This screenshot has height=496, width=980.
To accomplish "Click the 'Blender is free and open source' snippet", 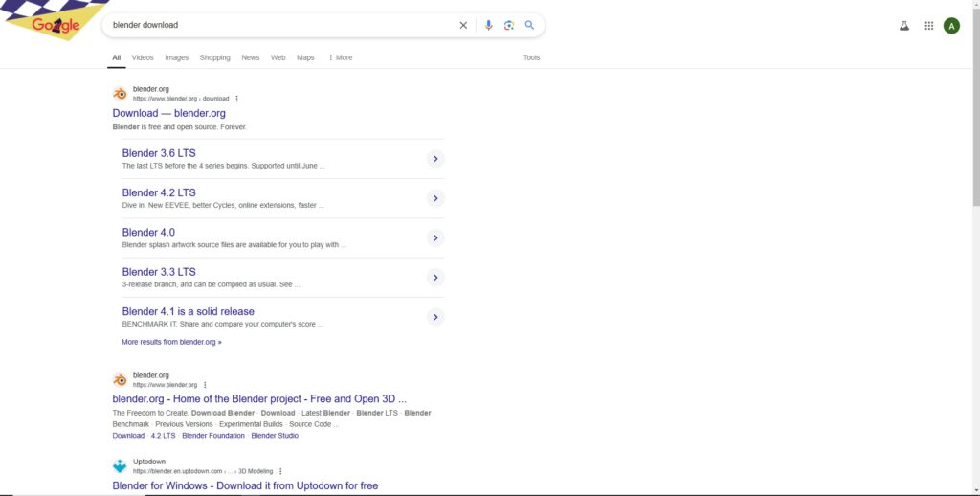I will tap(179, 127).
